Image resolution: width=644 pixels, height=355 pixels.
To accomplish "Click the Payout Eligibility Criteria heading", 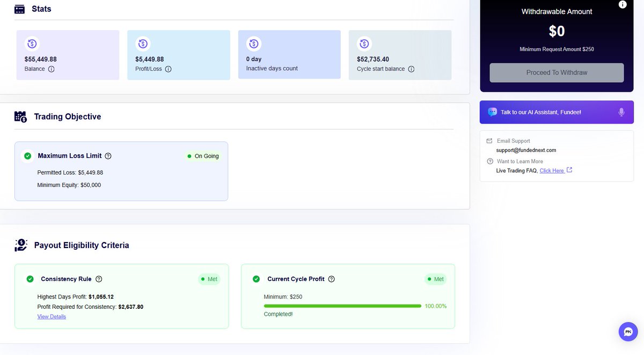I will coord(82,245).
